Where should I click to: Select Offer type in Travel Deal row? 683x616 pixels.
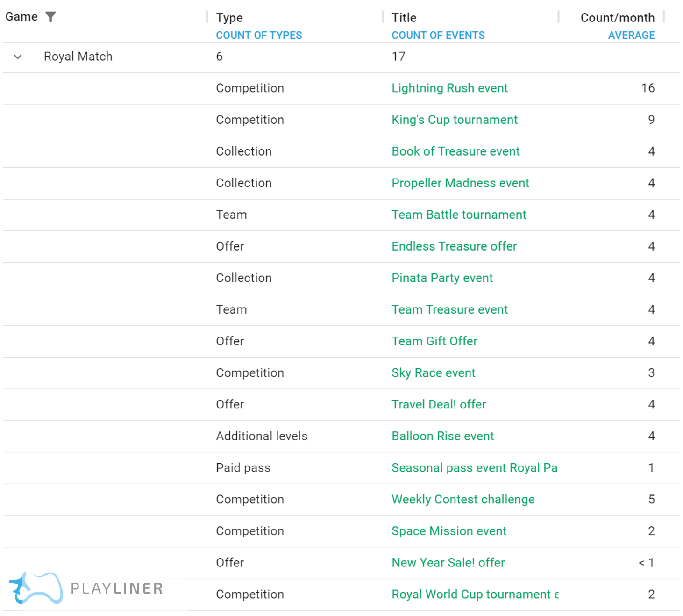point(230,405)
